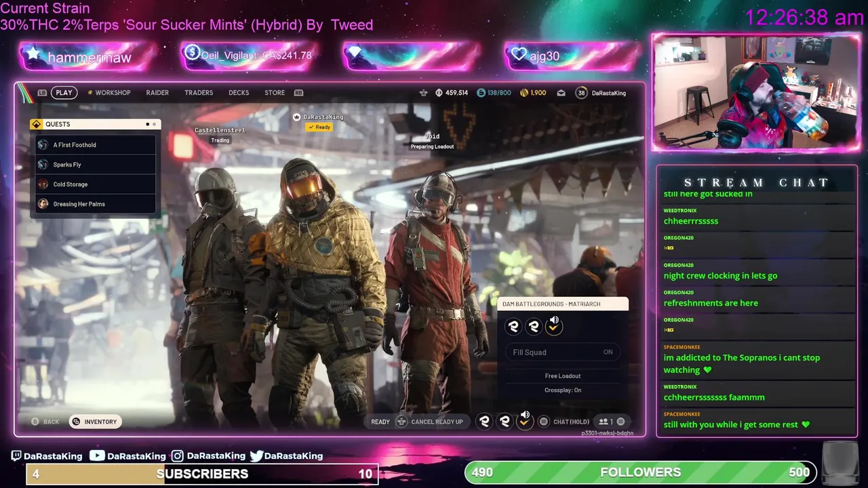This screenshot has height=488, width=868.
Task: Open the DECKS tab
Action: pyautogui.click(x=239, y=93)
